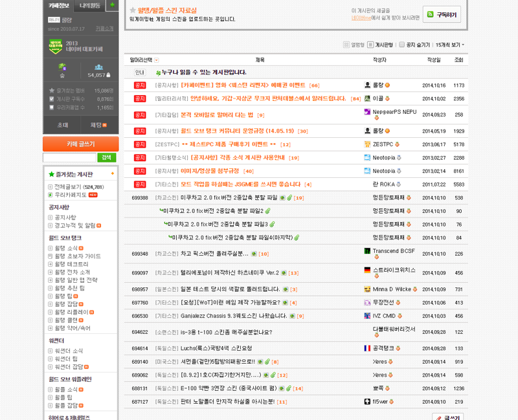
Task: Open 월탱 소식 board in sidebar
Action: pos(66,249)
